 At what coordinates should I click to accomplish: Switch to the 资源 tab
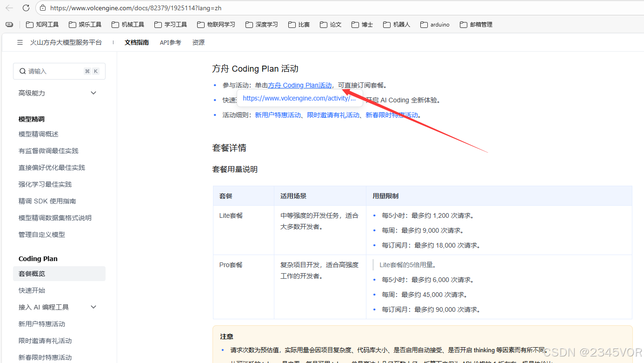click(x=198, y=42)
